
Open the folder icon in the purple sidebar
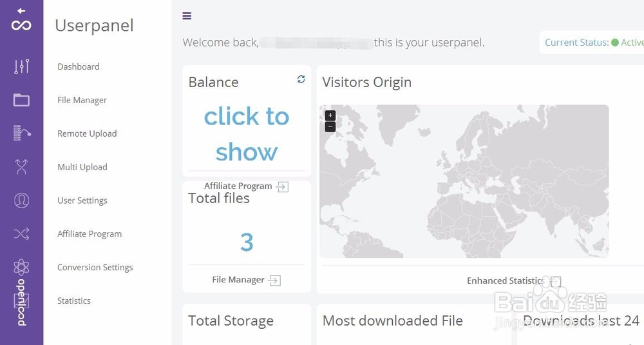[21, 100]
